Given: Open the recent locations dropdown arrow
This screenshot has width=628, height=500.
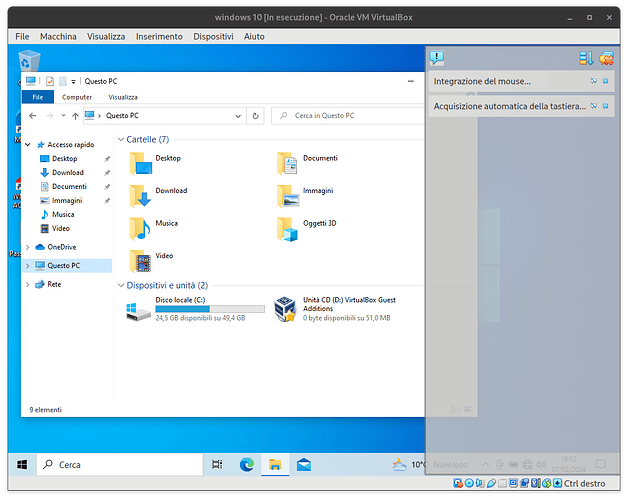Looking at the screenshot, I should tap(63, 116).
